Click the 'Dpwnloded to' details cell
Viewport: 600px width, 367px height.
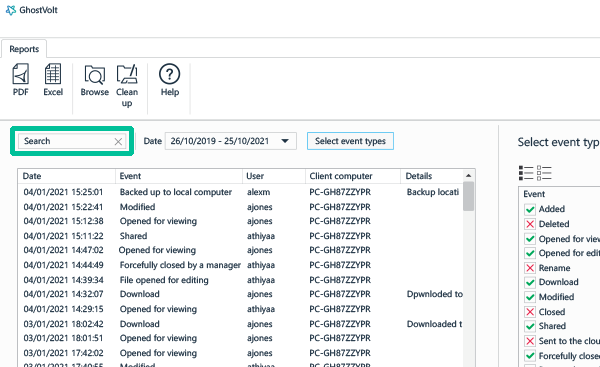(435, 294)
